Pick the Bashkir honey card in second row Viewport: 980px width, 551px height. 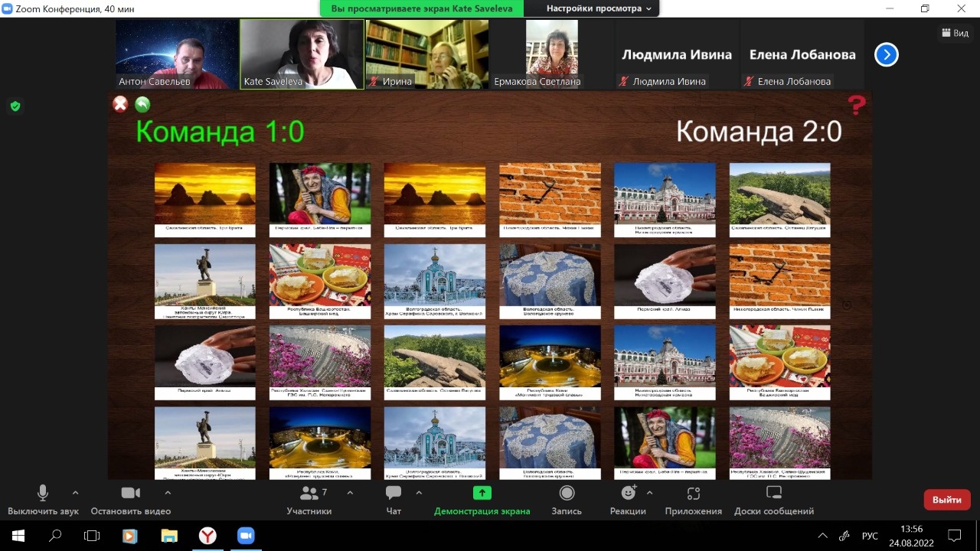coord(320,281)
